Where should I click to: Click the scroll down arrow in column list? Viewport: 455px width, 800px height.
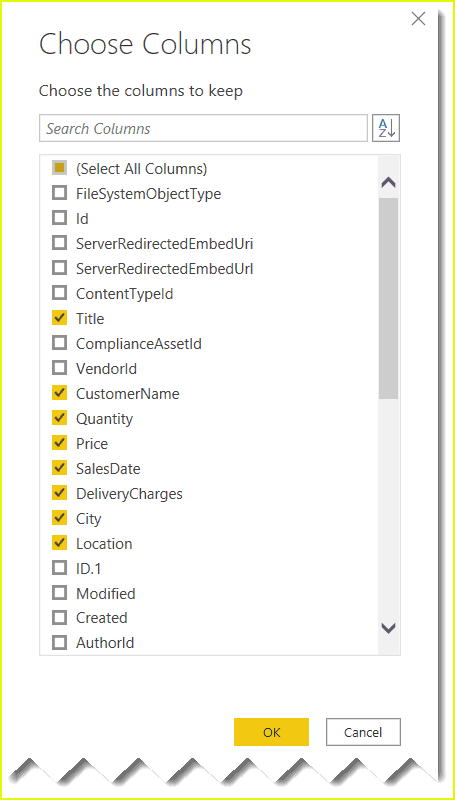(389, 629)
